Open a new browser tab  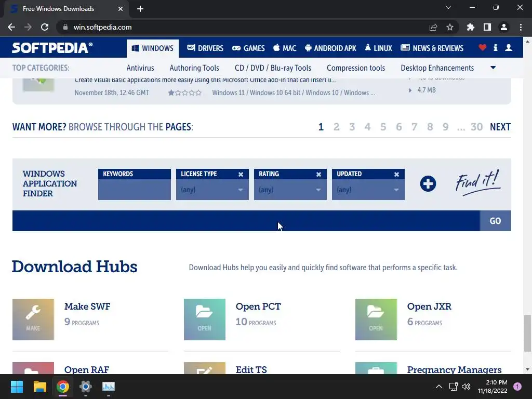click(x=140, y=9)
